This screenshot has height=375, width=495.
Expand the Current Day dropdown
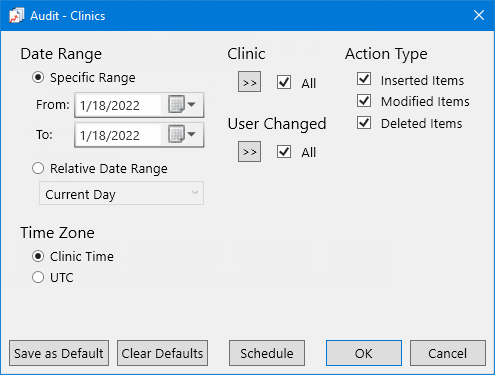(121, 193)
